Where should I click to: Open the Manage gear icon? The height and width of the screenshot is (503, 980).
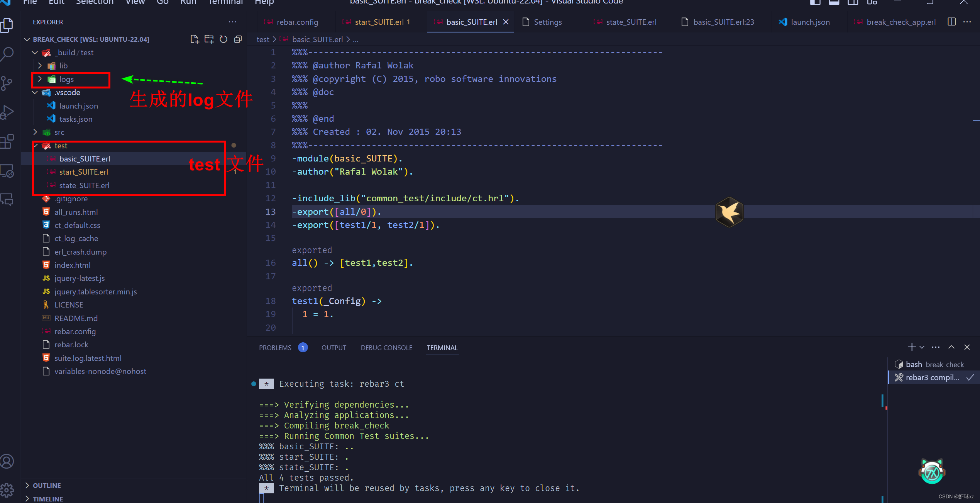point(7,490)
